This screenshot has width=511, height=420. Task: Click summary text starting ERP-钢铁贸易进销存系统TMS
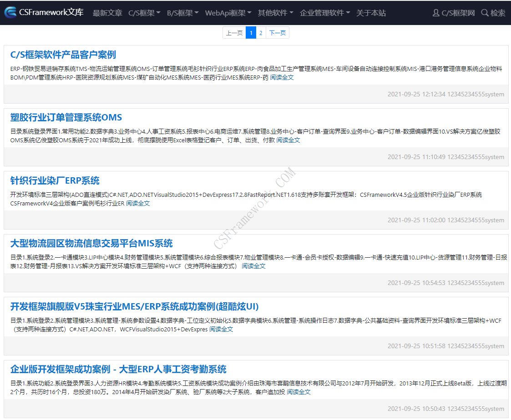(x=256, y=73)
